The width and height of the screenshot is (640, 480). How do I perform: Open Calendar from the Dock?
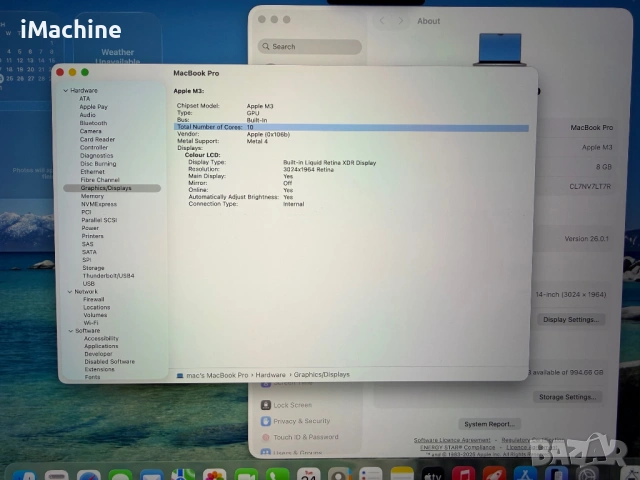click(x=309, y=476)
